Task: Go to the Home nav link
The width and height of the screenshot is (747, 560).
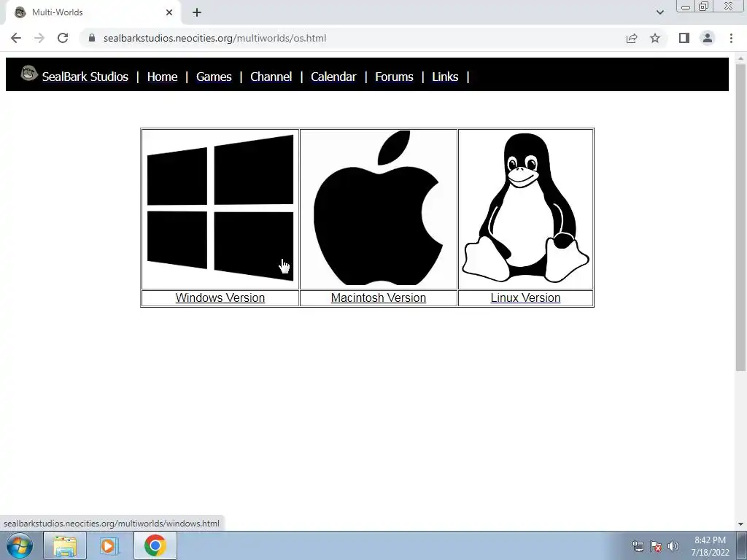Action: [x=162, y=77]
